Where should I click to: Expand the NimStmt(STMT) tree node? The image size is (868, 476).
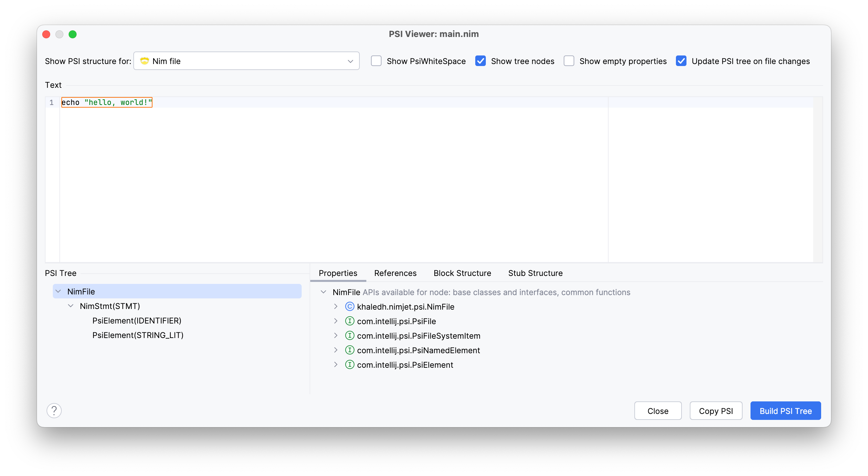[x=70, y=305]
